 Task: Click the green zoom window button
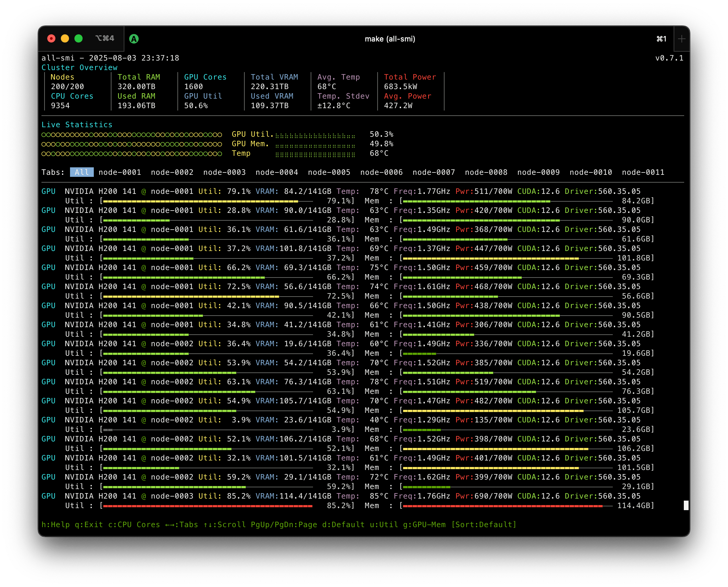79,38
